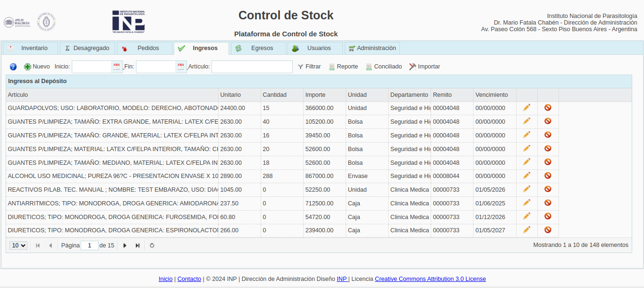
Task: Open the Inicio date calendar picker
Action: 117,67
